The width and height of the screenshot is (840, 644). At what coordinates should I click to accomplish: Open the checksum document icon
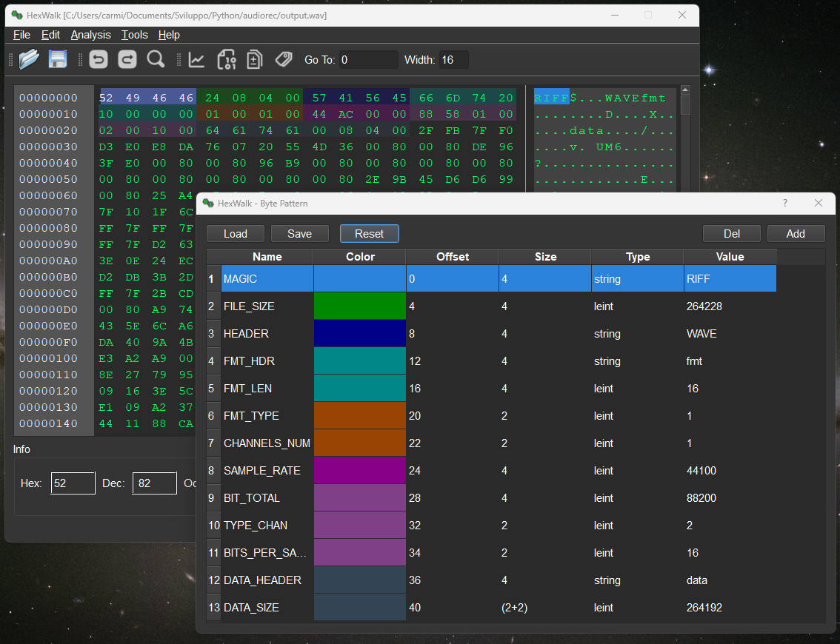[254, 60]
